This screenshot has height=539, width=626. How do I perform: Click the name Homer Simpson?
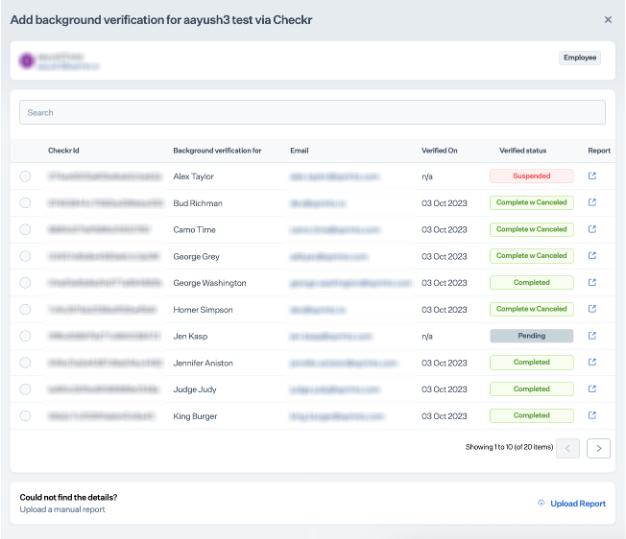tap(203, 310)
